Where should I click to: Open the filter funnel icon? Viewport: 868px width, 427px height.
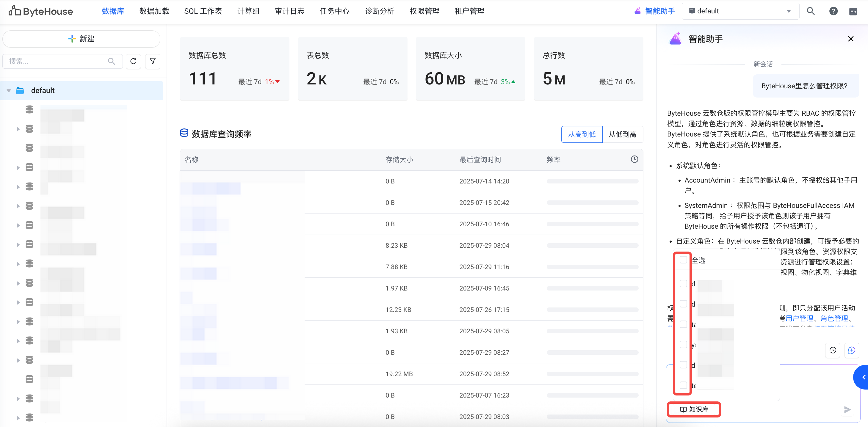153,61
